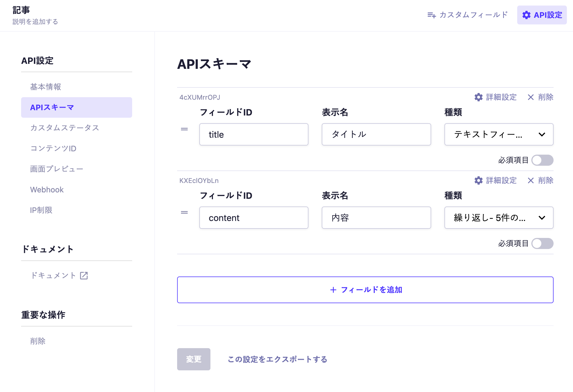Image resolution: width=573 pixels, height=392 pixels.
Task: Open 基本情報 in the sidebar menu
Action: coord(46,87)
